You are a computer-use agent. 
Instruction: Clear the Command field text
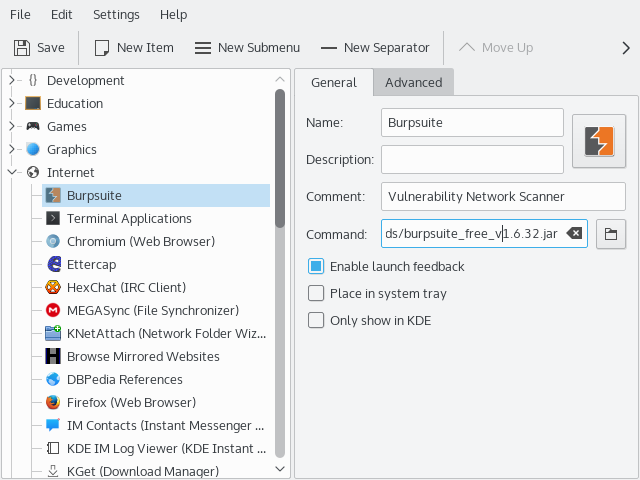point(575,234)
